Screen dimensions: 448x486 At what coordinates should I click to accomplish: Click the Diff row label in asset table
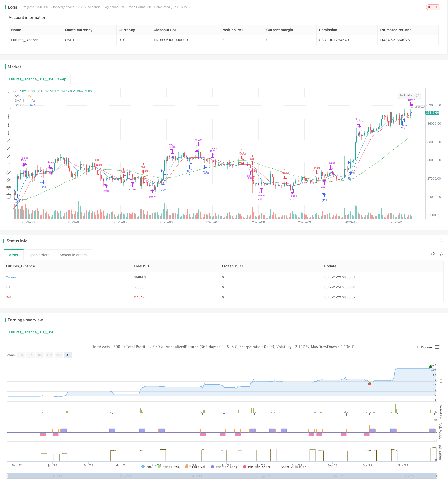pos(8,297)
